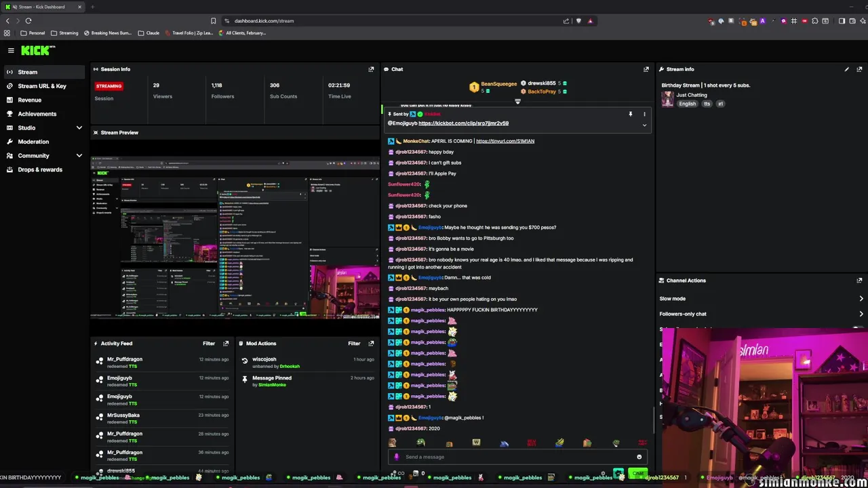Toggle browser sidebar panel icon
Image resolution: width=868 pixels, height=488 pixels.
point(842,21)
